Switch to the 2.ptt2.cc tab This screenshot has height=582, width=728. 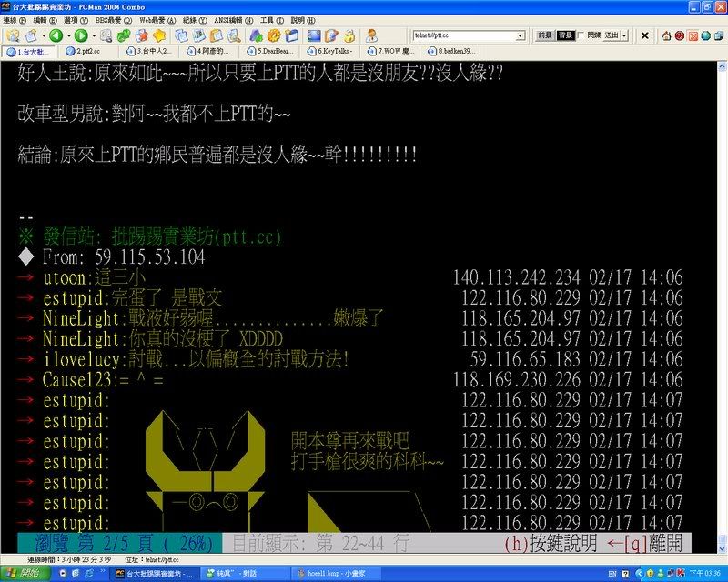pyautogui.click(x=89, y=52)
